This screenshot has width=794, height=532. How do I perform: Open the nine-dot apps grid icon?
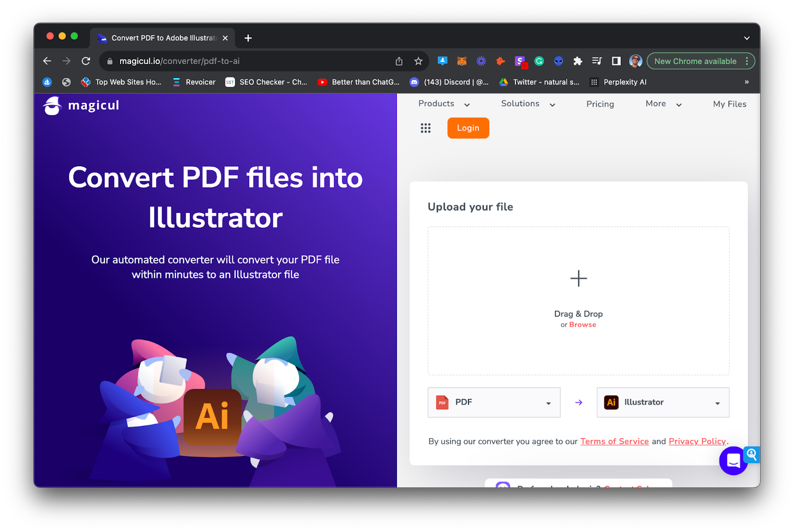click(426, 128)
